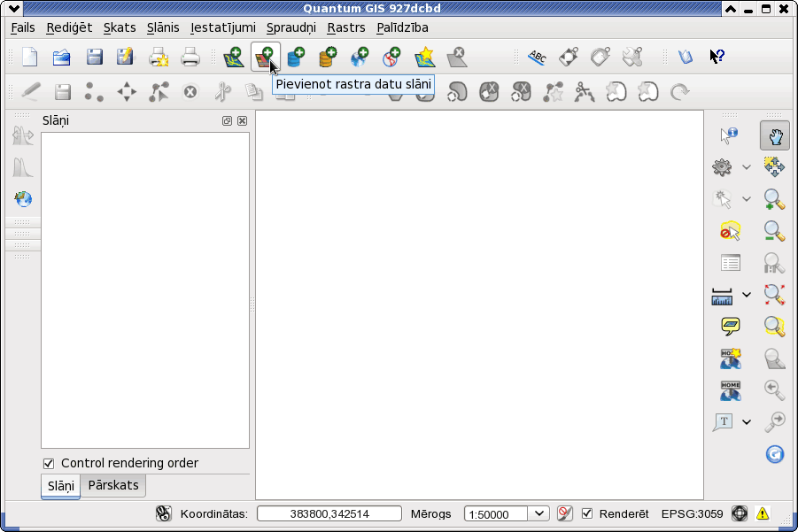Image resolution: width=798 pixels, height=532 pixels.
Task: Expand dropdown arrow beside select features tool
Action: pos(746,199)
